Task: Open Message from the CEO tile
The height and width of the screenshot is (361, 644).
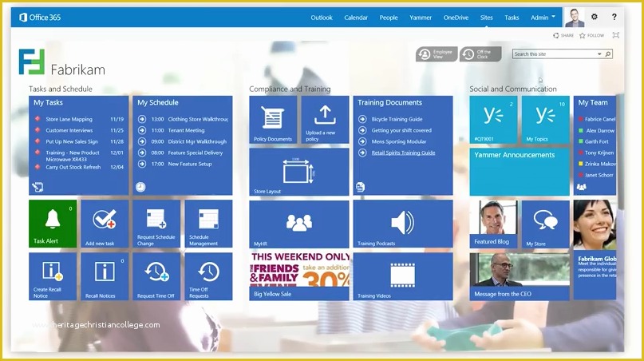Action: 520,276
